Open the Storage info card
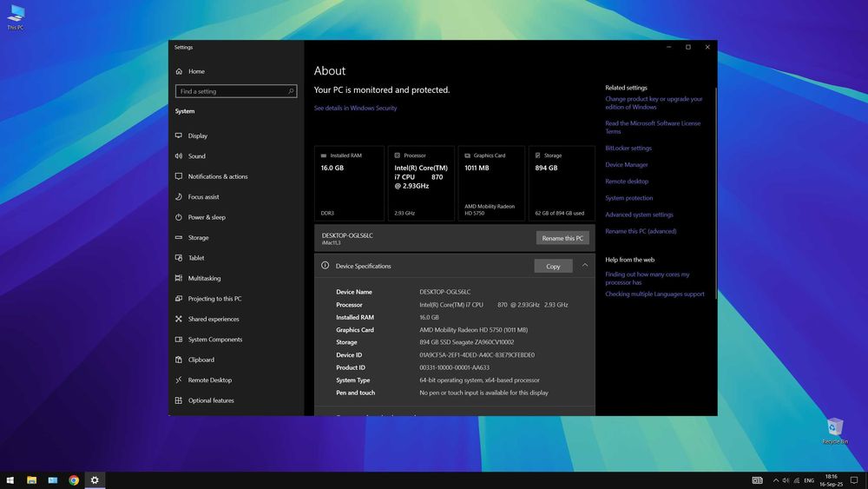 tap(561, 183)
